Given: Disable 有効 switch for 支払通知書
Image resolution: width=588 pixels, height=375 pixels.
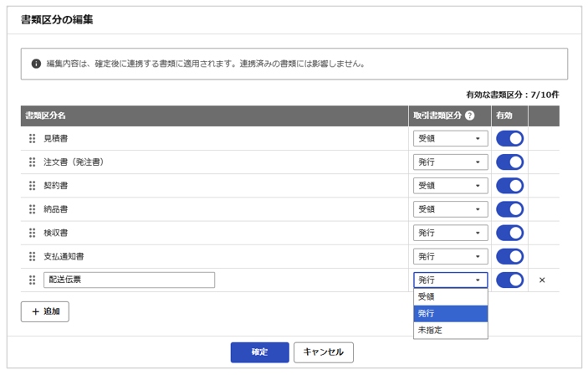Looking at the screenshot, I should 509,256.
